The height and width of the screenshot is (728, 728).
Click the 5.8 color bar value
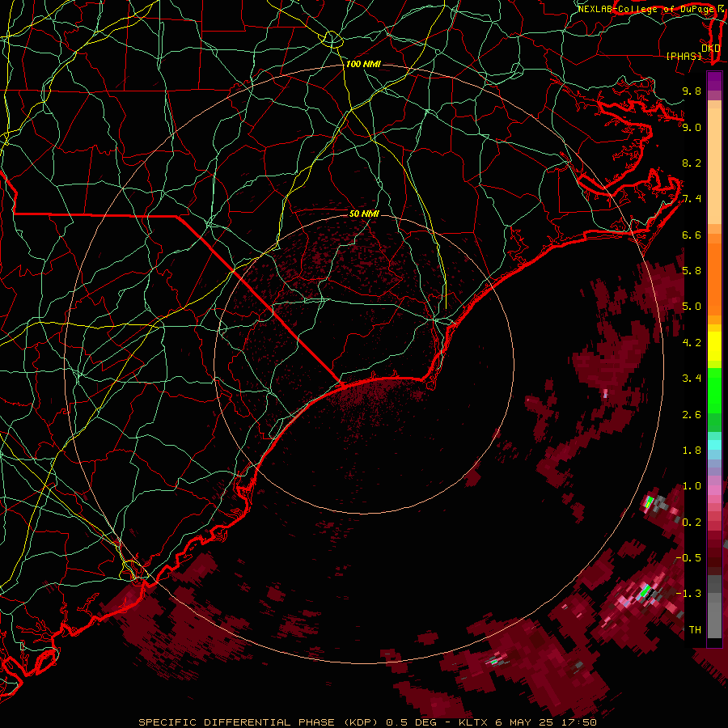click(x=692, y=271)
